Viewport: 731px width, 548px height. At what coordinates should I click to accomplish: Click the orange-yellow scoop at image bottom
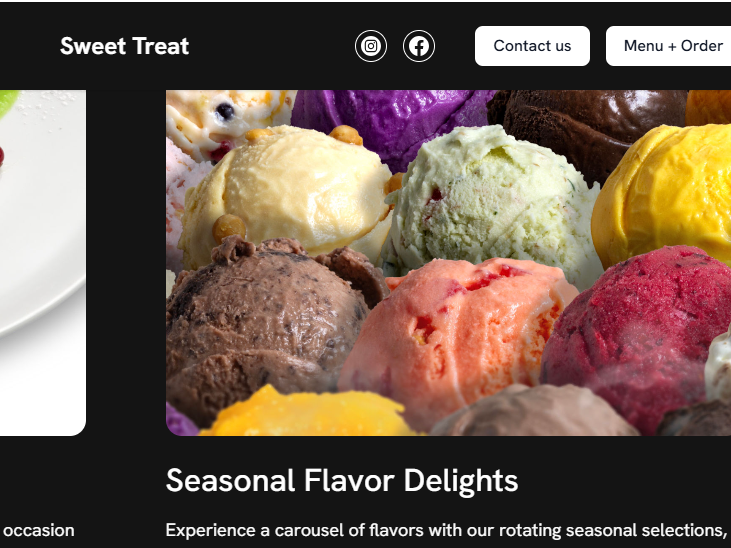click(x=310, y=413)
